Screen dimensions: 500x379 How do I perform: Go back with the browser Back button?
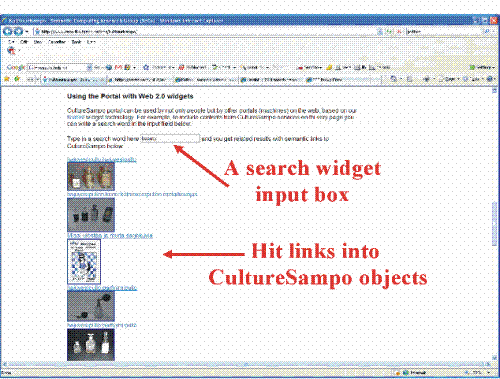8,32
